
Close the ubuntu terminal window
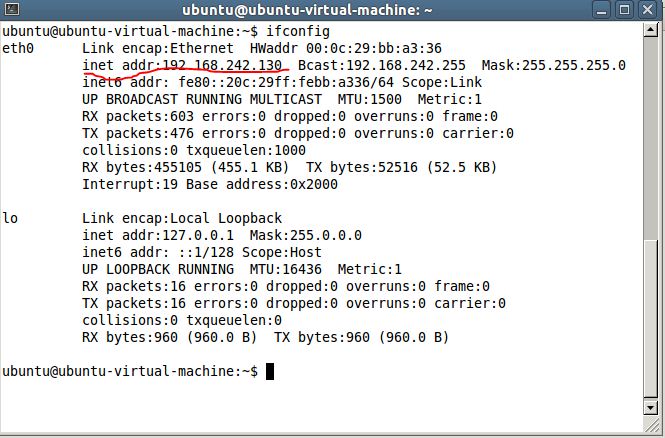(x=648, y=10)
